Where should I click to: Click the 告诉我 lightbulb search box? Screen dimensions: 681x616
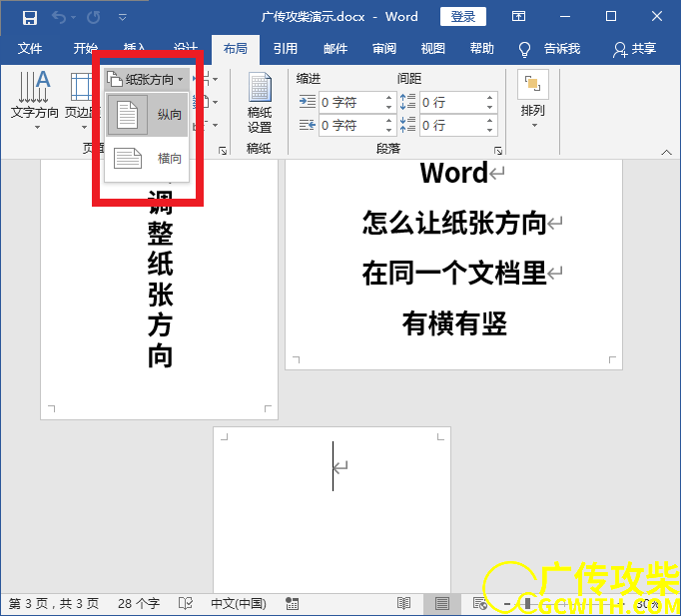[x=550, y=49]
